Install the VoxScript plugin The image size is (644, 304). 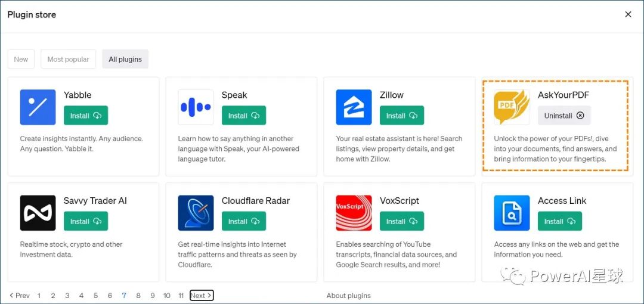[x=402, y=221]
